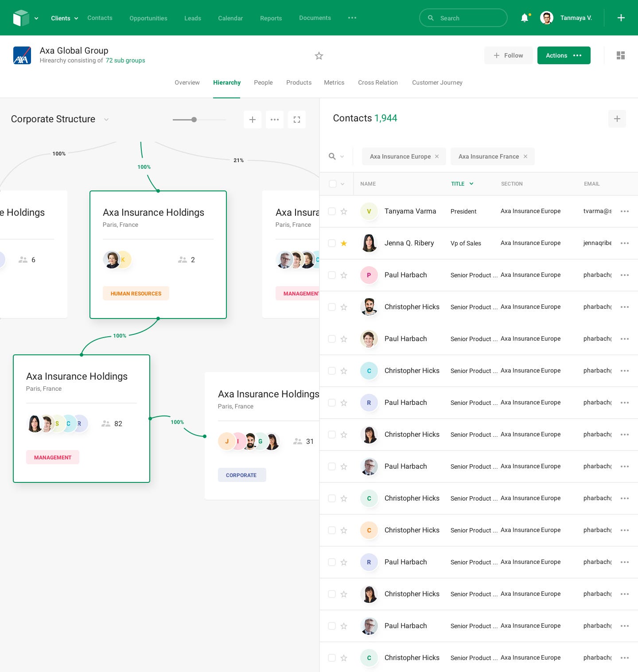Remove the Axa Insurance France filter chip

(525, 156)
